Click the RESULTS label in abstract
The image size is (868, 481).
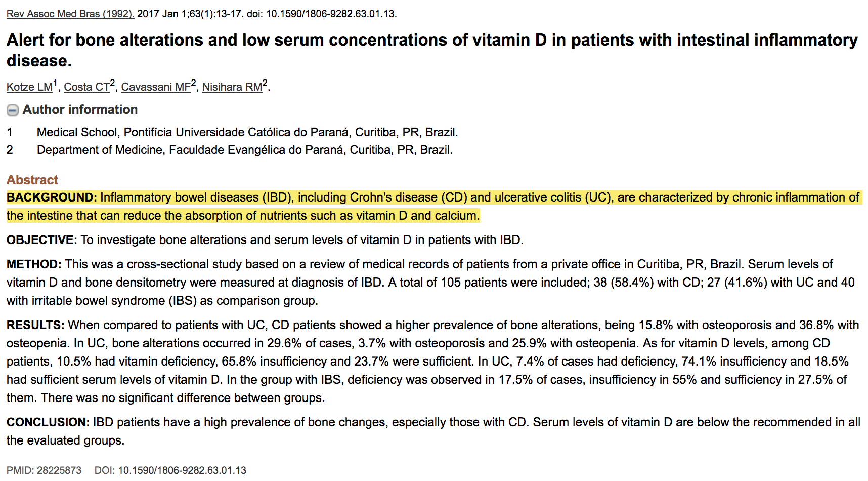tap(35, 325)
